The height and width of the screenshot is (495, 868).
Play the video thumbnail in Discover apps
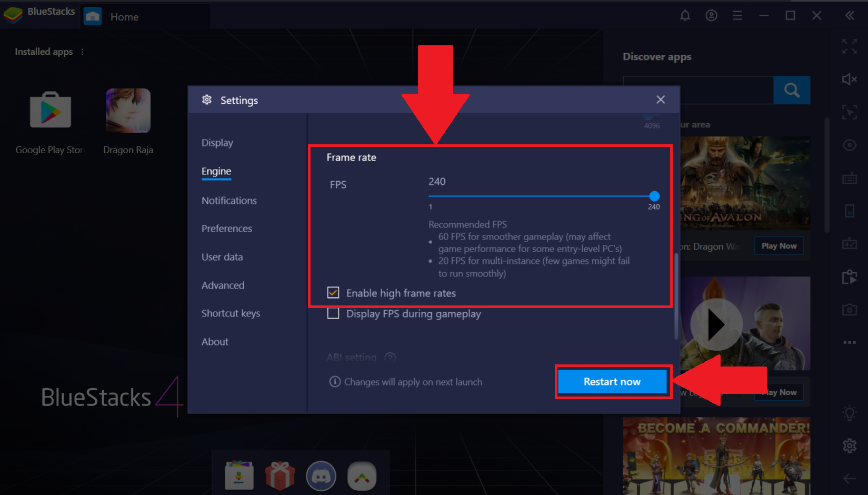pyautogui.click(x=716, y=324)
